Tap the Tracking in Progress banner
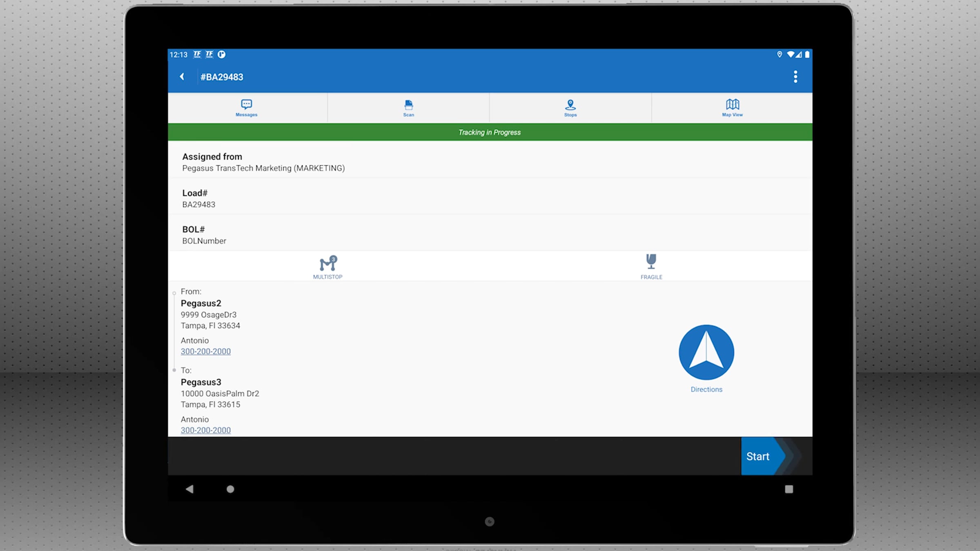The height and width of the screenshot is (551, 980). pos(490,132)
